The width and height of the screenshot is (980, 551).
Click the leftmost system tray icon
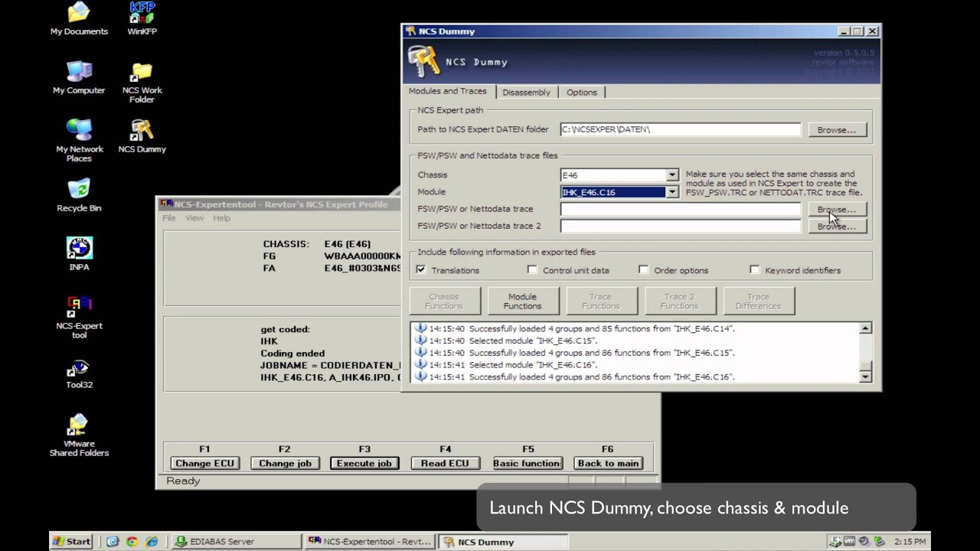pyautogui.click(x=835, y=541)
